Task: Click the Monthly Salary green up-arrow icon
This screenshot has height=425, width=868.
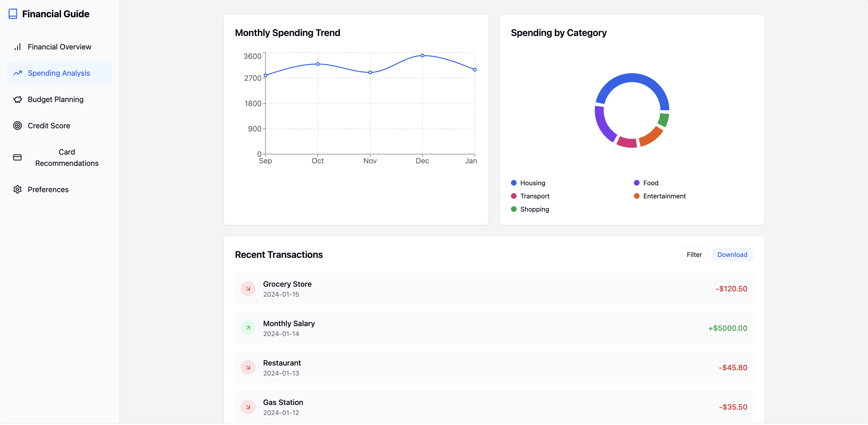Action: (x=248, y=328)
